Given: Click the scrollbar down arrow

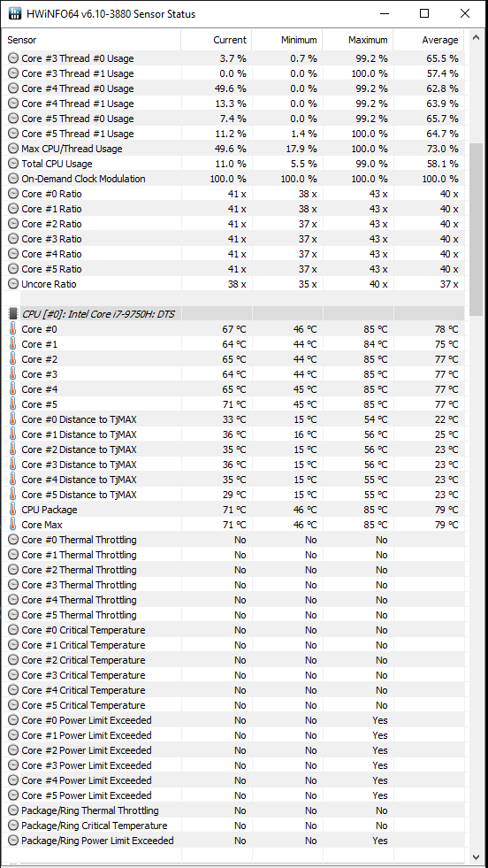Looking at the screenshot, I should 476,856.
